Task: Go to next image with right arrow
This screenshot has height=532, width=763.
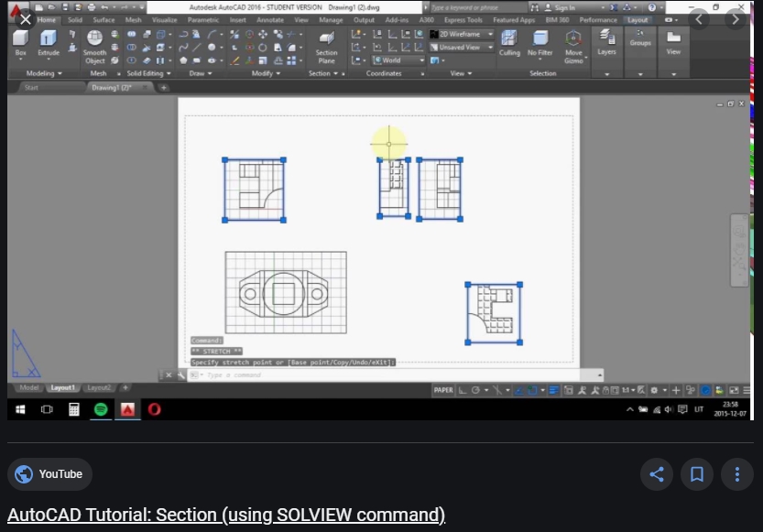Action: 736,19
